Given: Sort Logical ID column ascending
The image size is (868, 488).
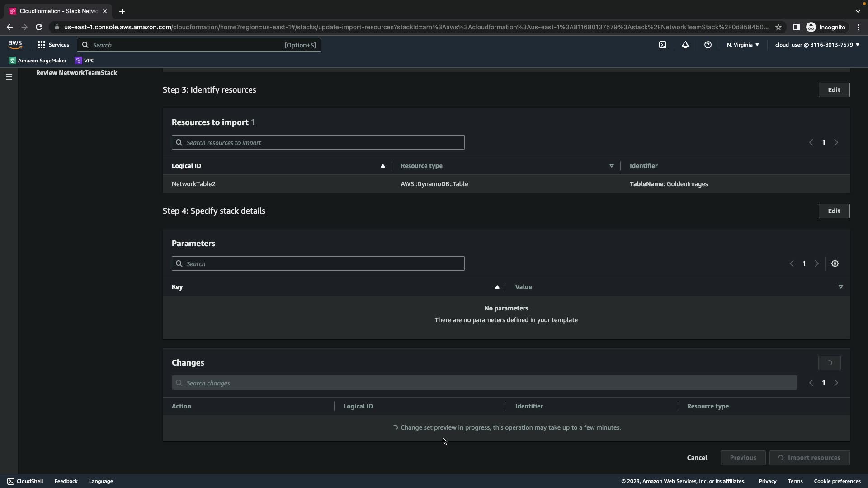Looking at the screenshot, I should tap(382, 166).
